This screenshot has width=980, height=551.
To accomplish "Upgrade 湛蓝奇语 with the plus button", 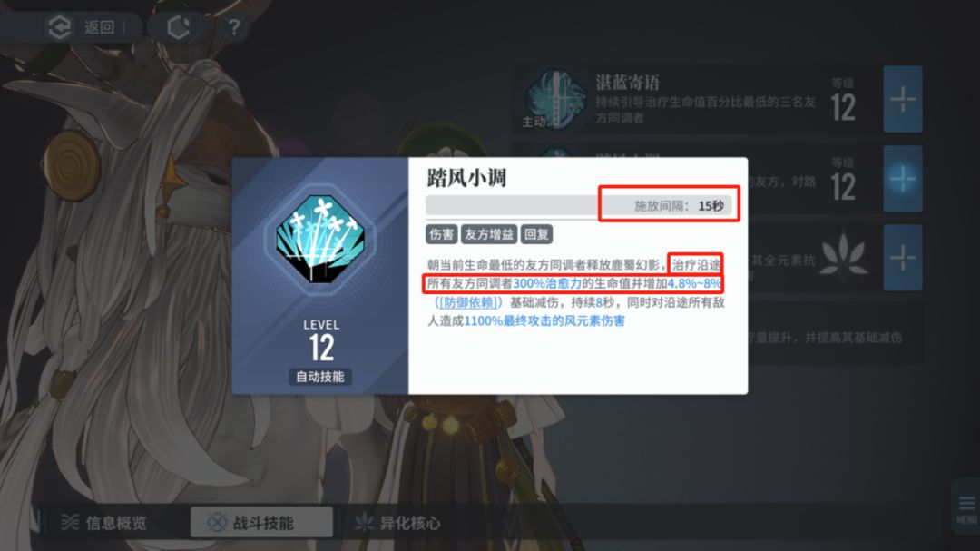I will [903, 100].
